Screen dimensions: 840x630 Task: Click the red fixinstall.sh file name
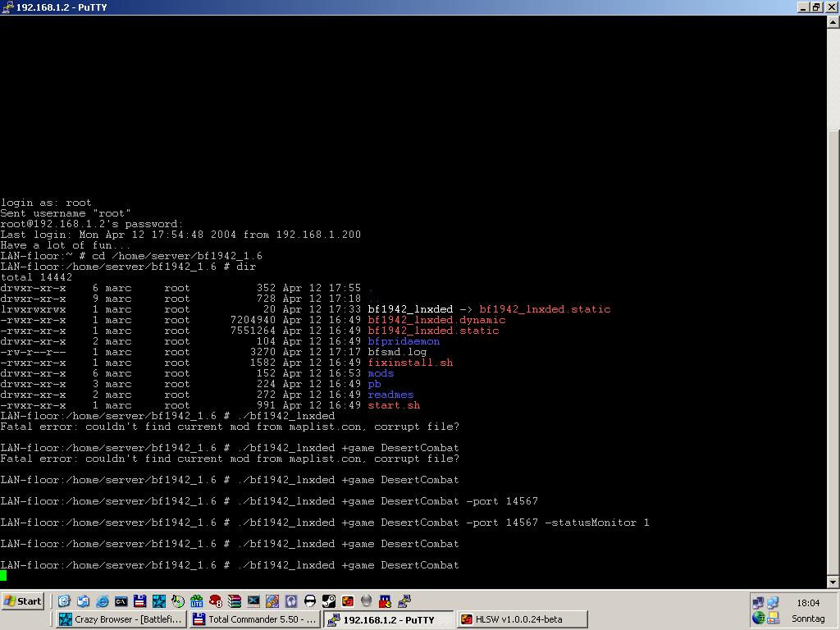[x=410, y=363]
